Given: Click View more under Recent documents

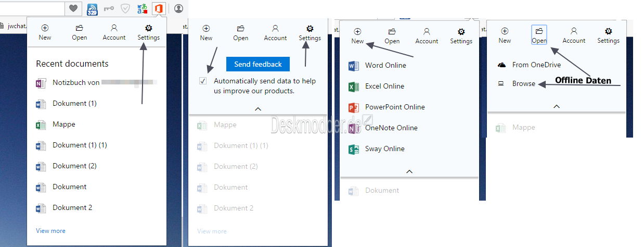Looking at the screenshot, I should pos(50,231).
